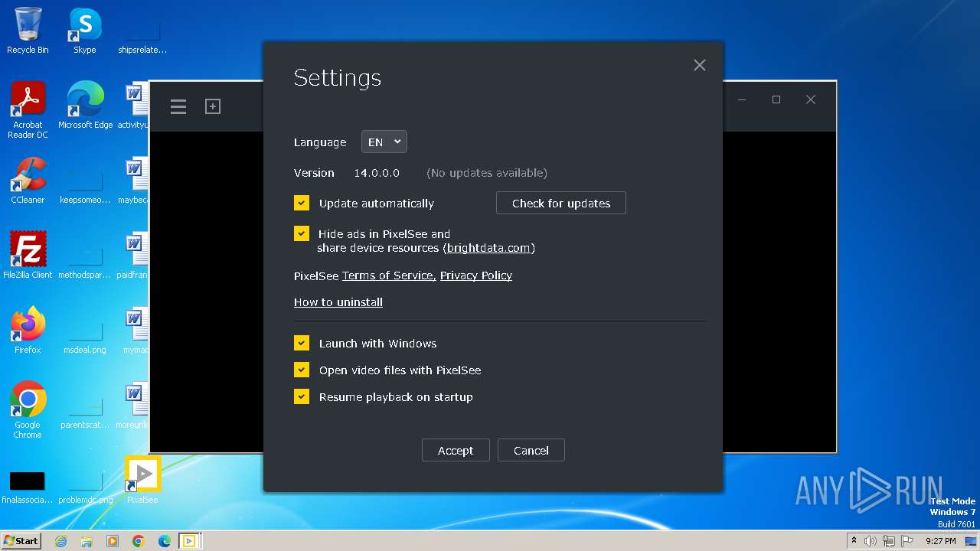Open Google Chrome desktop shortcut
Viewport: 980px width, 551px height.
[x=28, y=409]
